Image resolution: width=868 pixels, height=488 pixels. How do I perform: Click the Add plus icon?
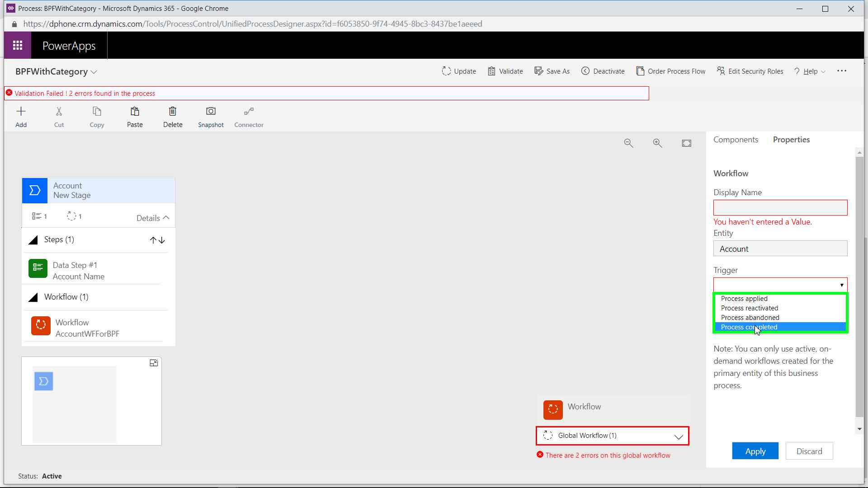(21, 112)
